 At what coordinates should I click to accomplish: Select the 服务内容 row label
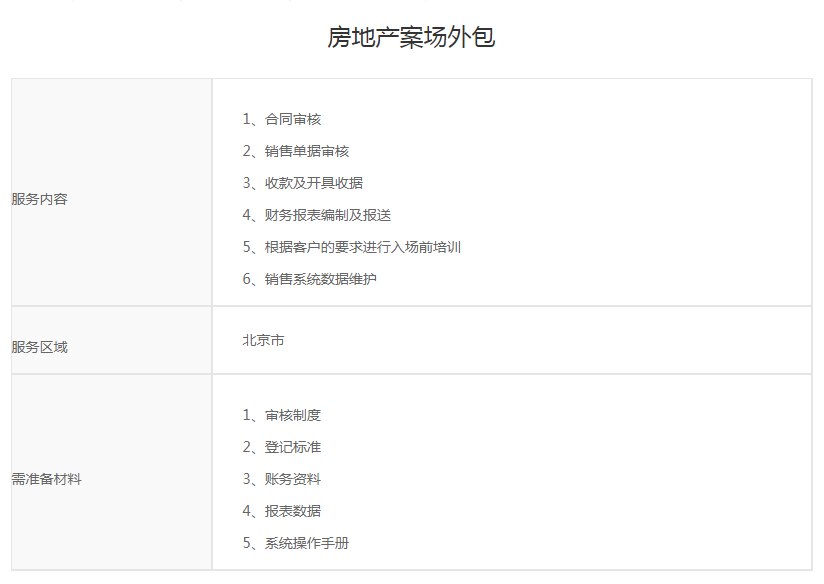click(x=40, y=199)
